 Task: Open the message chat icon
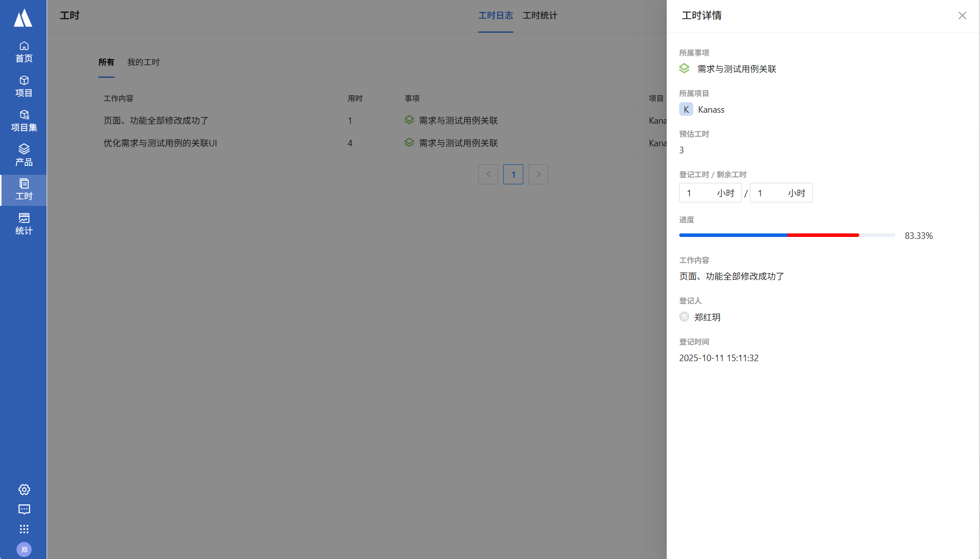[x=24, y=509]
